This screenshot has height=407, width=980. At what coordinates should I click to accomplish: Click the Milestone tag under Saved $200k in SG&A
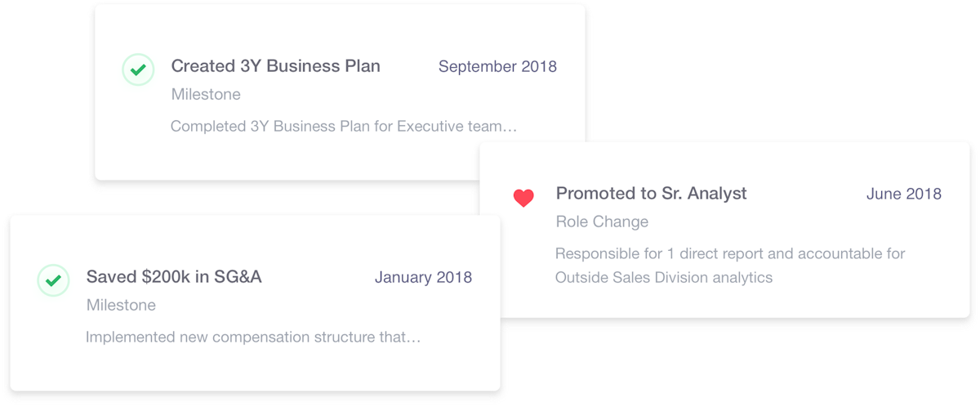click(x=121, y=305)
